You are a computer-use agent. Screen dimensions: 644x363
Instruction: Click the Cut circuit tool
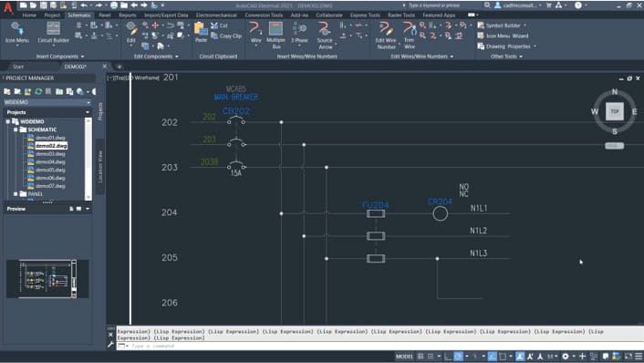coord(219,26)
